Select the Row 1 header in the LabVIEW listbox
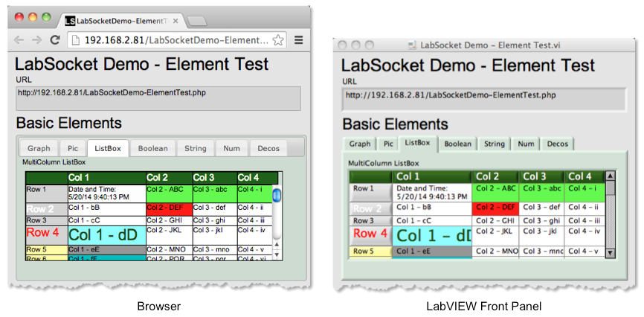 371,192
